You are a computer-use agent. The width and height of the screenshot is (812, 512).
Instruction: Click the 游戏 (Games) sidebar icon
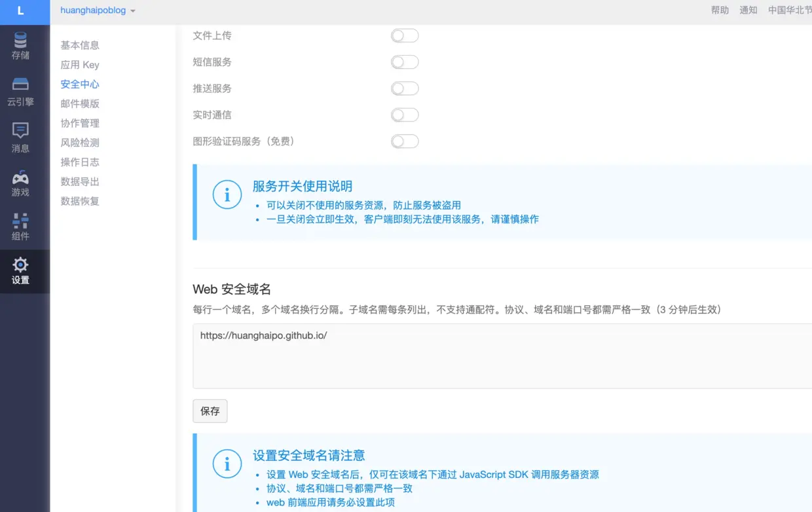tap(20, 181)
